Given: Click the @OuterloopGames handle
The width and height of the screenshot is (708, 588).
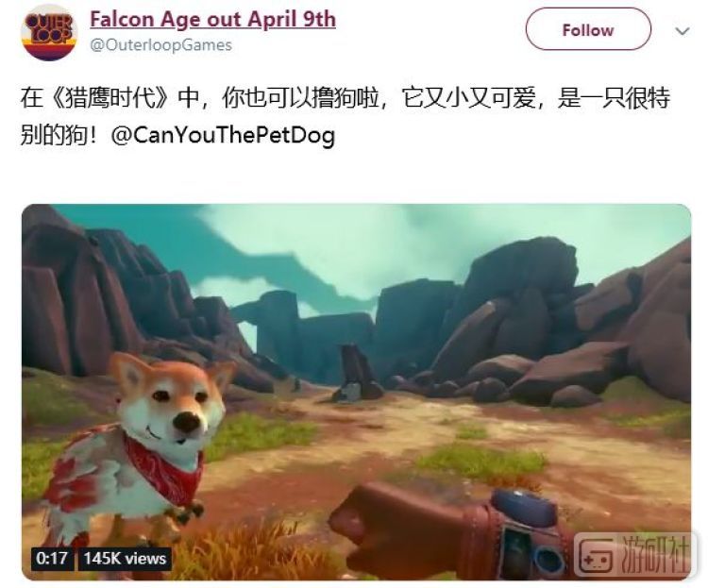Looking at the screenshot, I should pyautogui.click(x=160, y=44).
